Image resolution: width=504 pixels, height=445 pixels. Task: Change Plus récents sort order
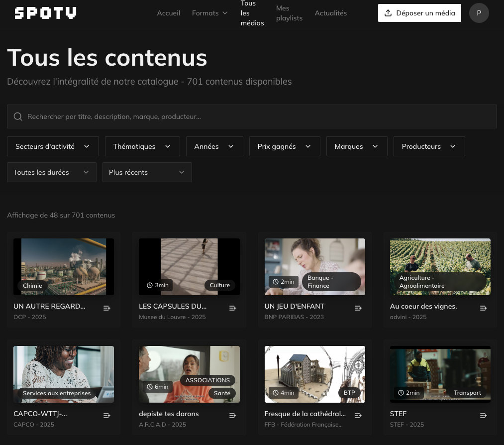pyautogui.click(x=147, y=172)
